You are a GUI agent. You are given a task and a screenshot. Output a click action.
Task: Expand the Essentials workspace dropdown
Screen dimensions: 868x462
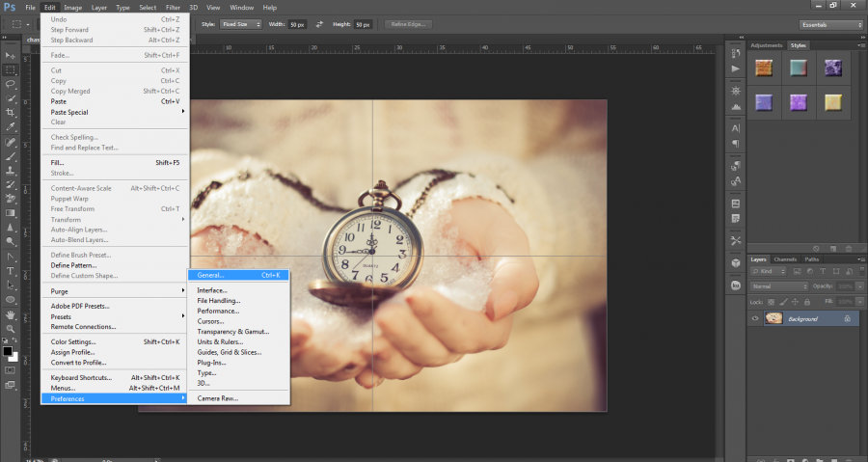pos(830,24)
